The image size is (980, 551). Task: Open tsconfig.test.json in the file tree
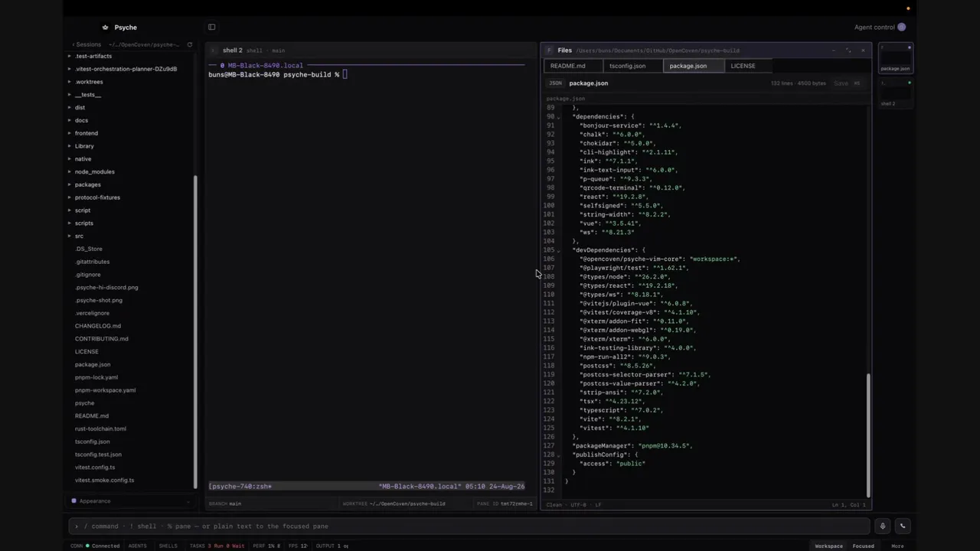98,455
